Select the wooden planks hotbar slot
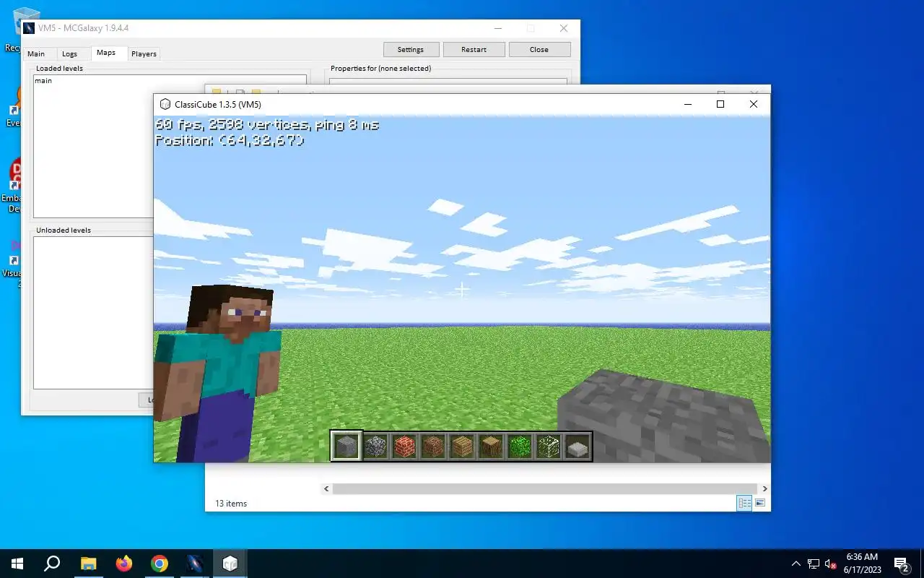Screen dimensions: 924x578 (462, 447)
